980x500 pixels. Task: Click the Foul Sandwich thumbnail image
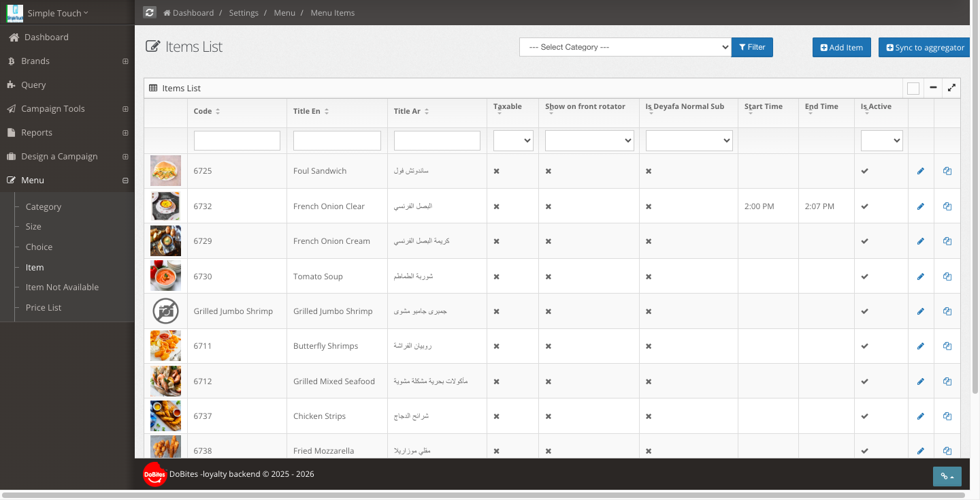(x=165, y=171)
